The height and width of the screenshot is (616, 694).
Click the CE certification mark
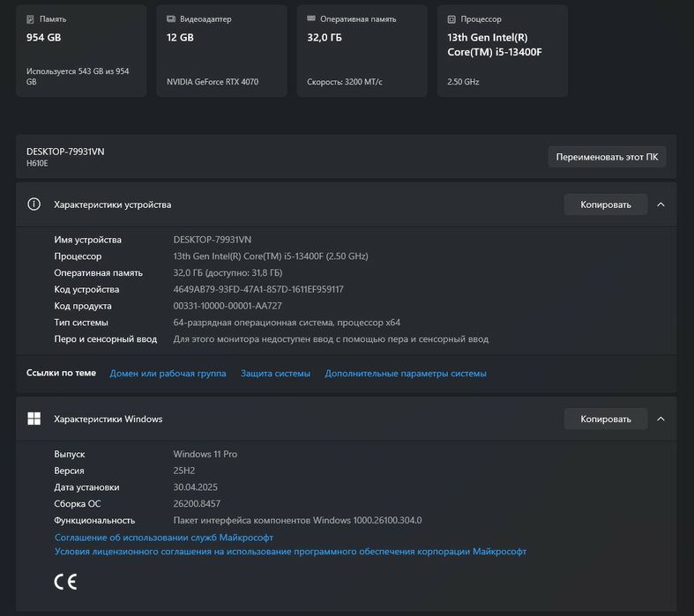(65, 582)
